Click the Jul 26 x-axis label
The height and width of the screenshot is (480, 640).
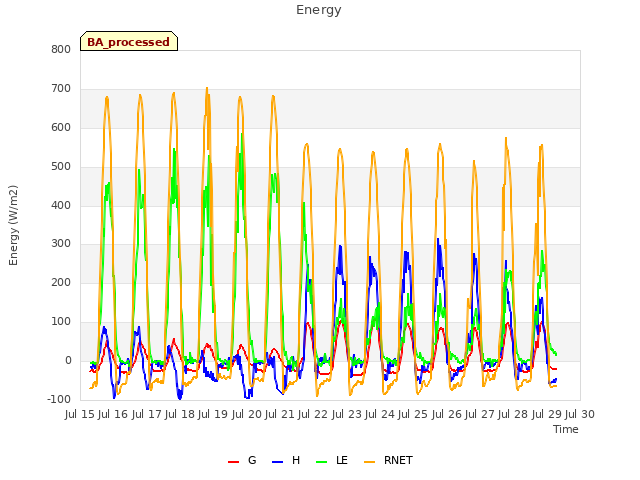pos(447,414)
